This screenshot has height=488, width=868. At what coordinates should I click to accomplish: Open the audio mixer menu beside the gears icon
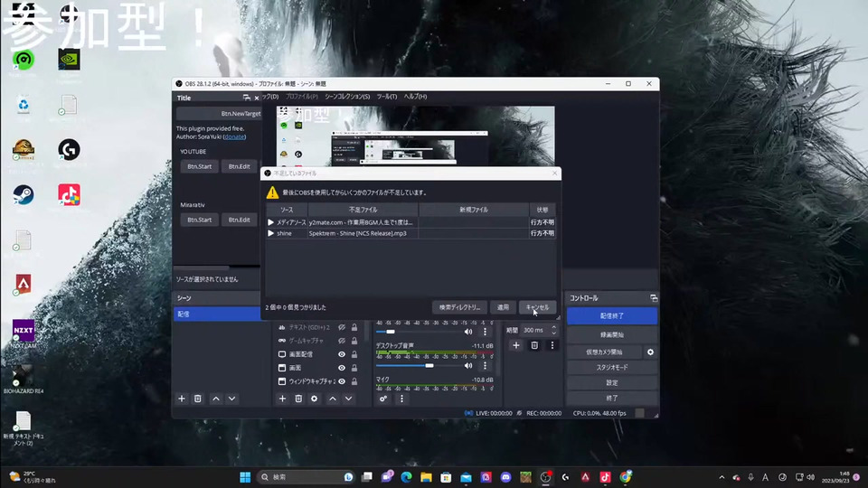coord(401,399)
